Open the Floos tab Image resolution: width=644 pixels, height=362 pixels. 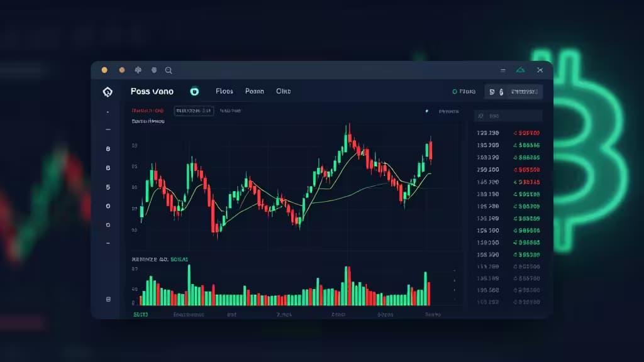tap(225, 91)
